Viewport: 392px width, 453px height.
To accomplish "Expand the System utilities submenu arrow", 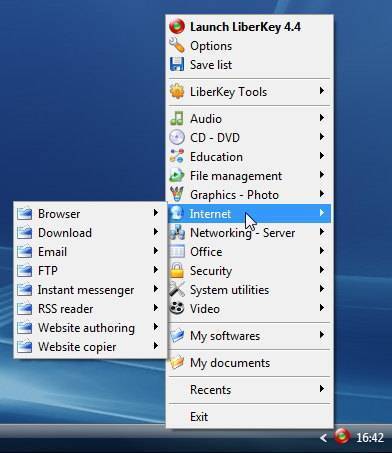I will point(322,289).
